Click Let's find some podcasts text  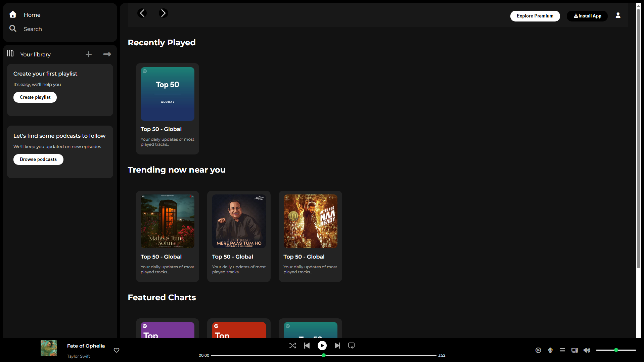point(59,136)
